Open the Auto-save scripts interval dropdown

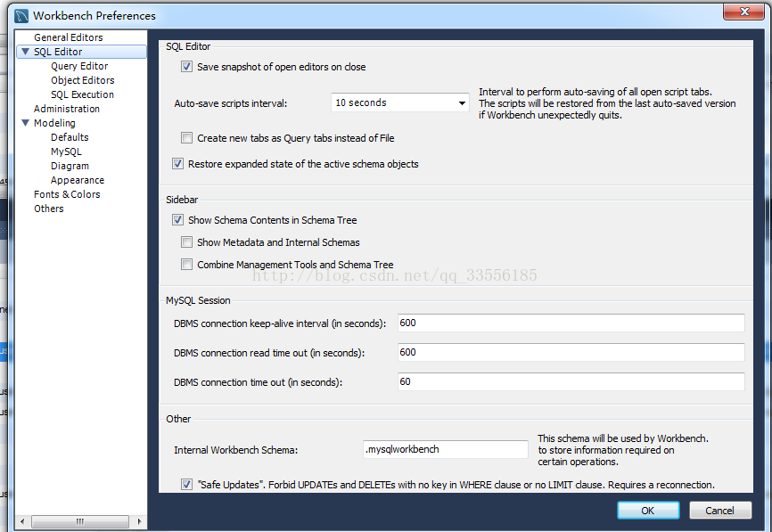pyautogui.click(x=399, y=102)
